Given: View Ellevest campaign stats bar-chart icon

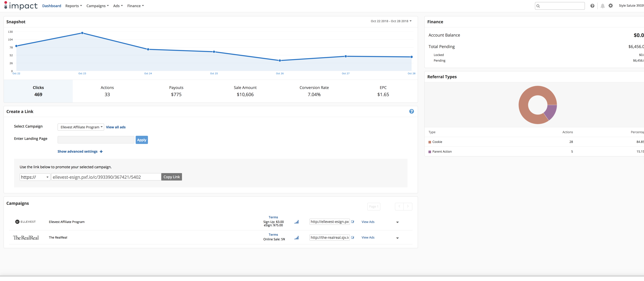Looking at the screenshot, I should click(x=296, y=222).
